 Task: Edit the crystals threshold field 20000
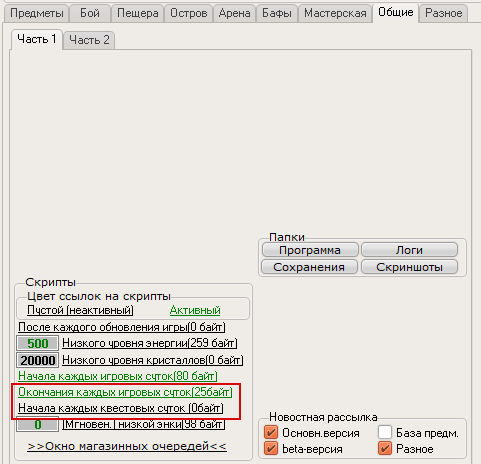tap(38, 360)
